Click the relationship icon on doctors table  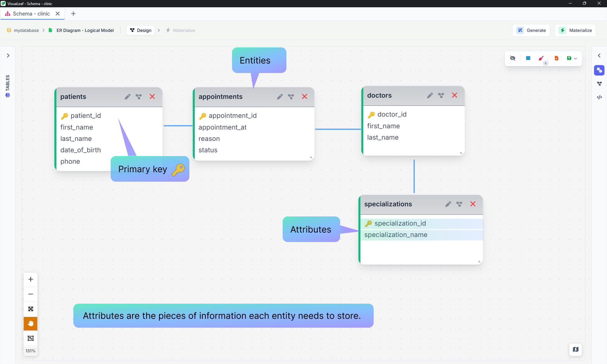(x=441, y=95)
